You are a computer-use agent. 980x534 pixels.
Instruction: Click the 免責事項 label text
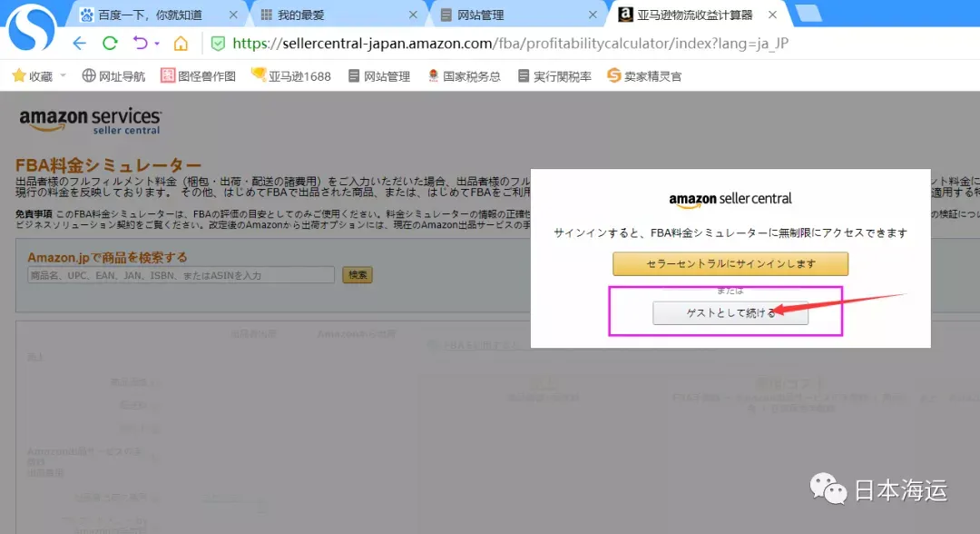[34, 213]
